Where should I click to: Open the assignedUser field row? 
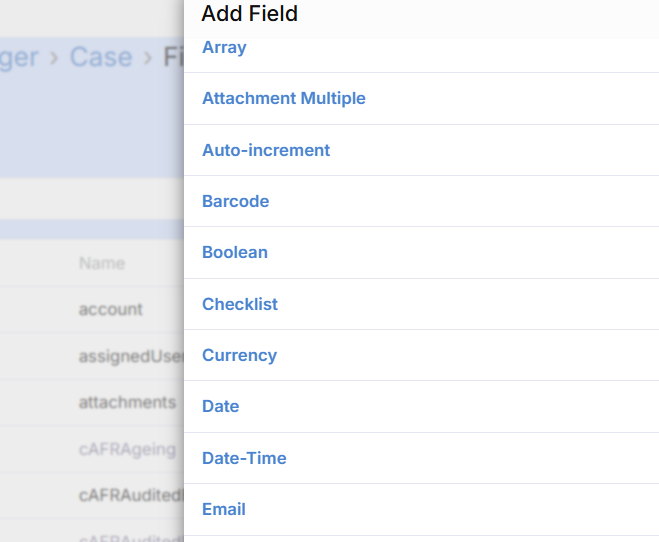130,356
